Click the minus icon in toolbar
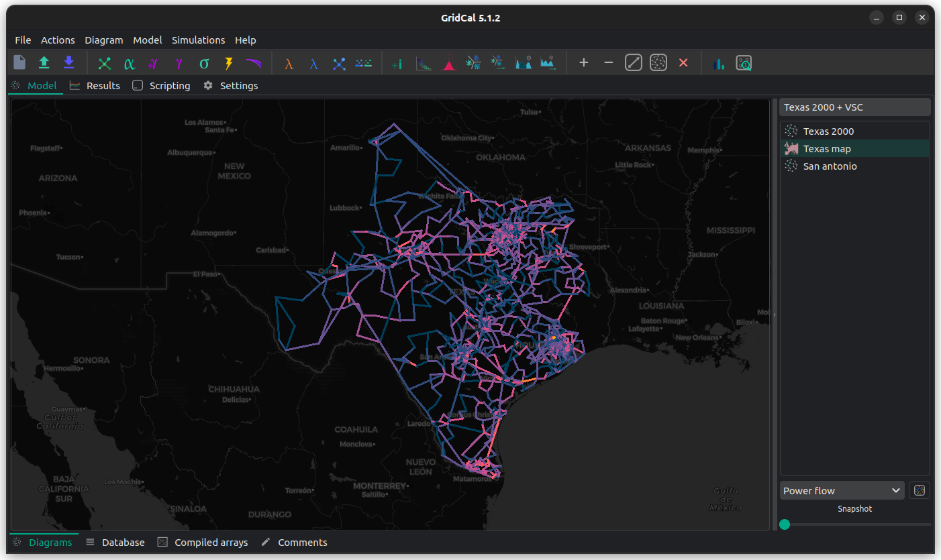 click(609, 63)
